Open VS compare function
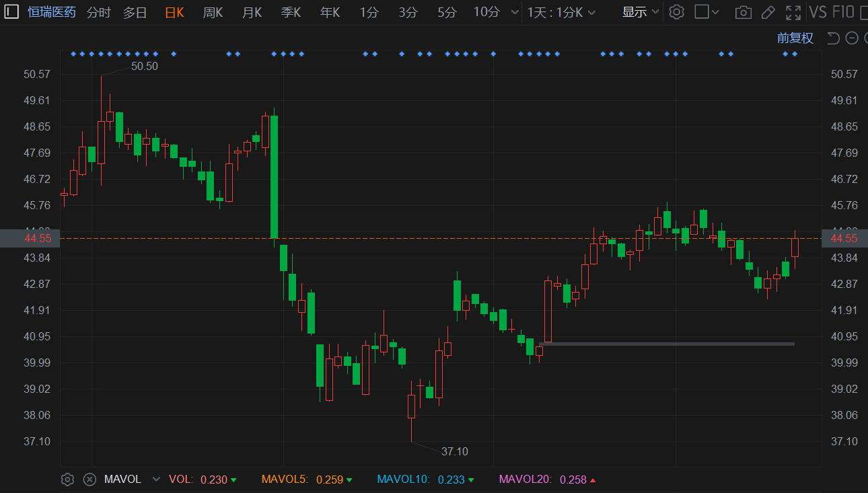868x493 pixels. pos(818,12)
